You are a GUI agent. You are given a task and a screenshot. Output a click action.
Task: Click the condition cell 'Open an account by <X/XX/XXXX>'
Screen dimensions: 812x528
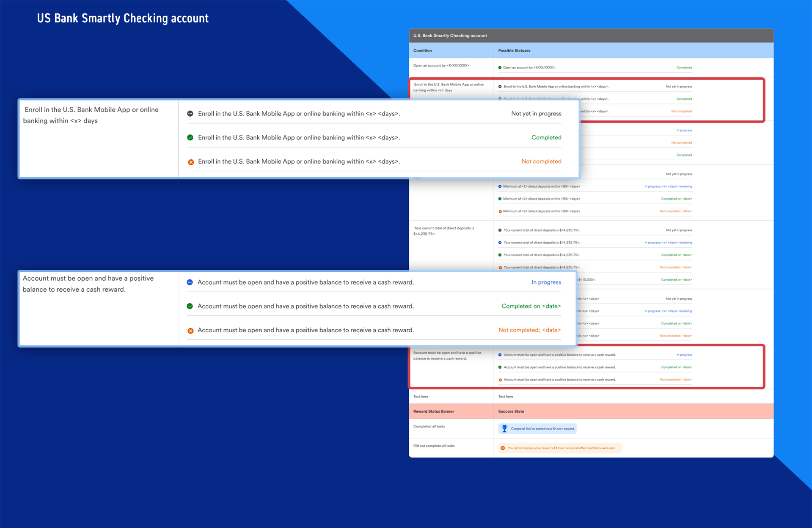[x=441, y=66]
